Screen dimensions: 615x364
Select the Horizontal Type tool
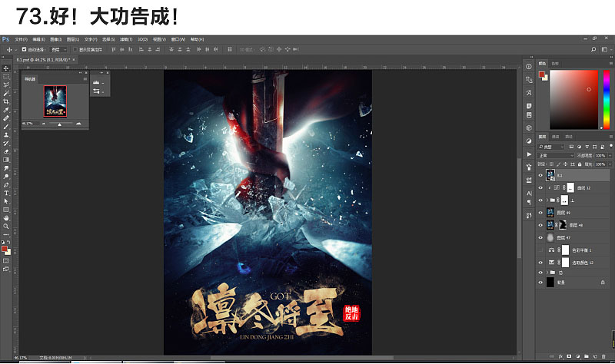[6, 193]
